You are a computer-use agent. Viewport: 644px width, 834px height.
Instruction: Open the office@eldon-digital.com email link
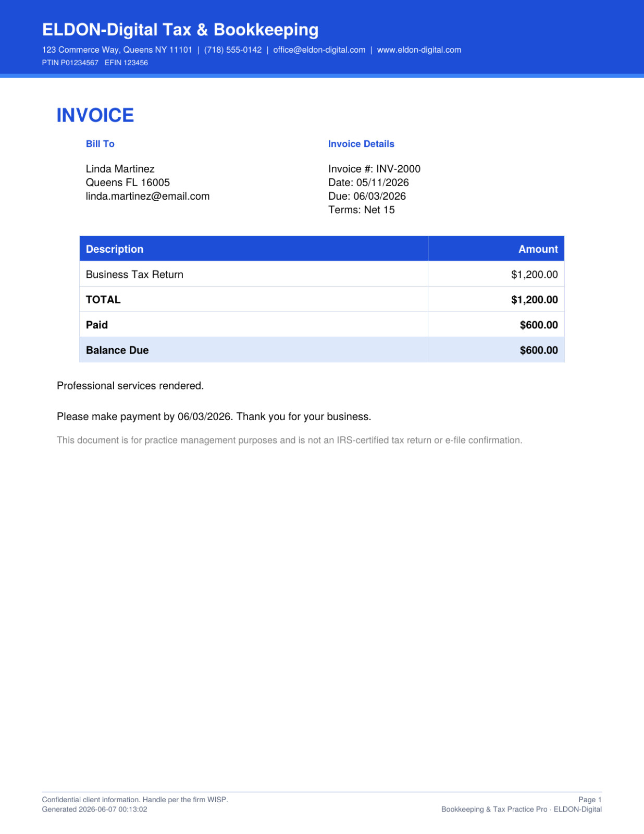(319, 50)
